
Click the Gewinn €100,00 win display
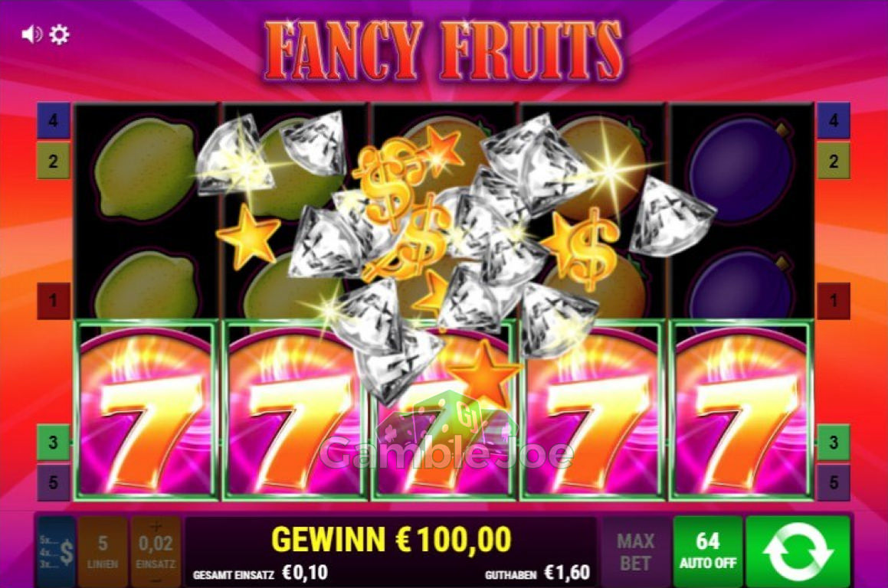tap(392, 539)
